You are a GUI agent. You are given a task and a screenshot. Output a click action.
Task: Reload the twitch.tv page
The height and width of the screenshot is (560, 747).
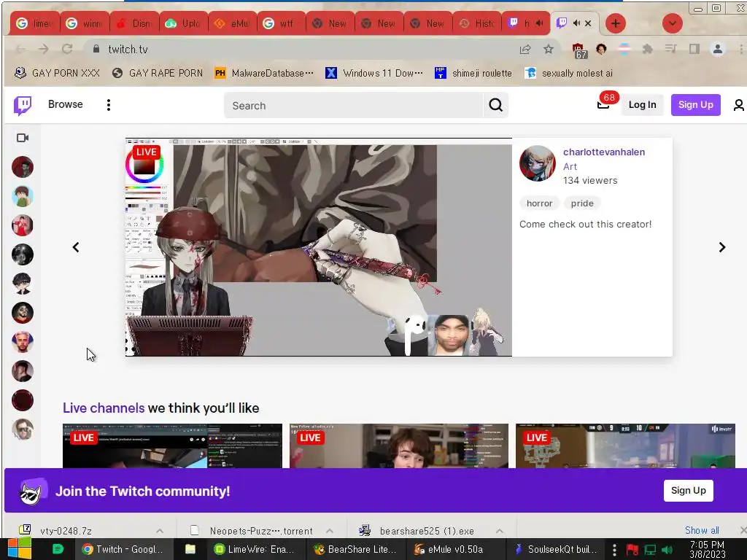tap(67, 49)
